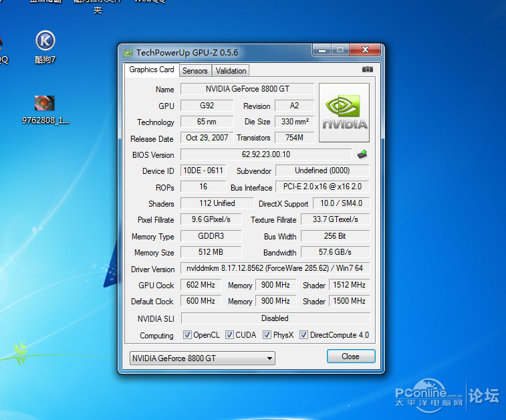Click the Release Date value Oct 29, 2007
Screen dimensions: 506x420
[207, 138]
